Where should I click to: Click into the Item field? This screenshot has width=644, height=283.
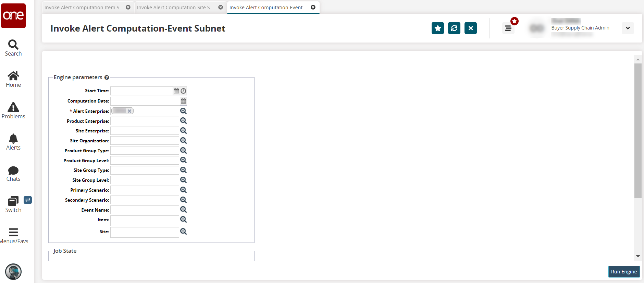click(x=145, y=221)
